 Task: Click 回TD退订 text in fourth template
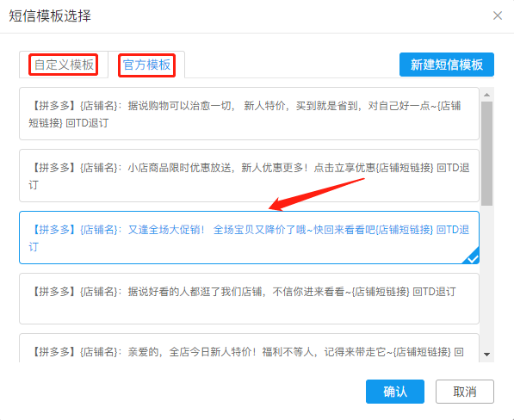(434, 291)
